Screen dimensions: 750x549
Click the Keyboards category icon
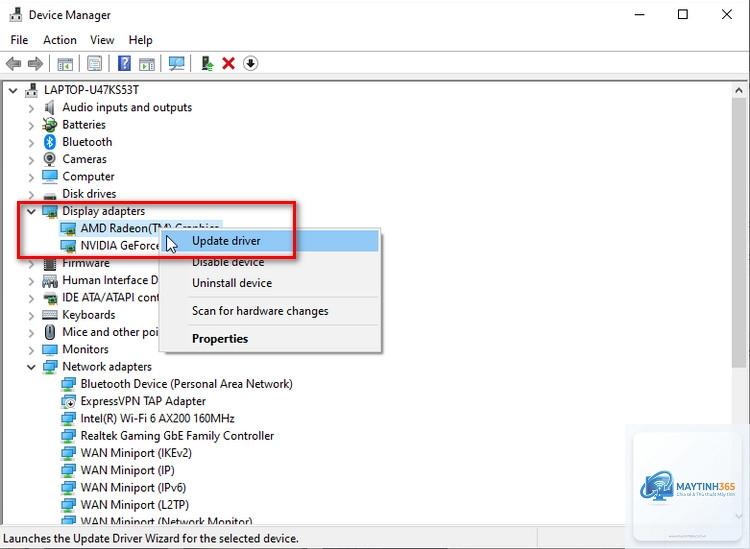pos(50,315)
